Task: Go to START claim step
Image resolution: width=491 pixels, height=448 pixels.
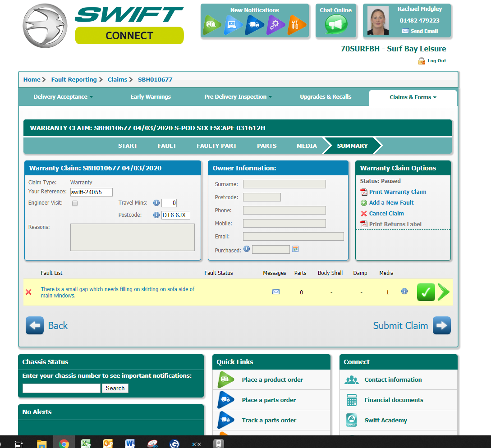Action: (128, 146)
